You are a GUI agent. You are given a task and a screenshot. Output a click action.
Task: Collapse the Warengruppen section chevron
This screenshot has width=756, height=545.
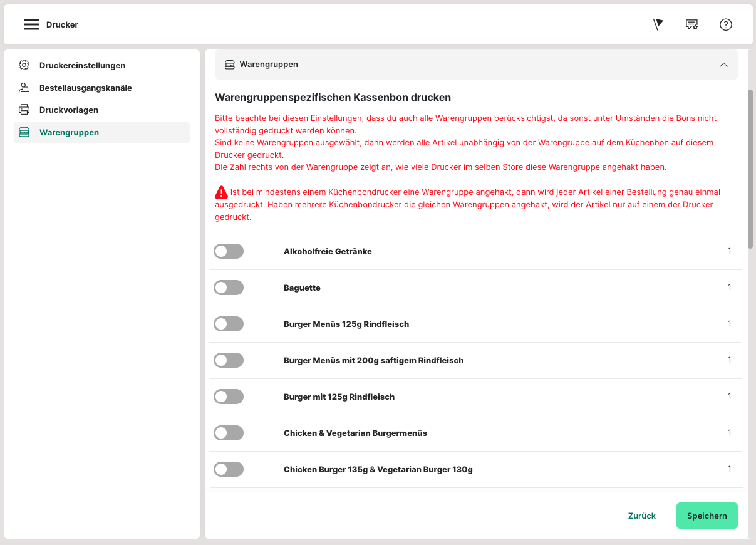click(x=723, y=65)
